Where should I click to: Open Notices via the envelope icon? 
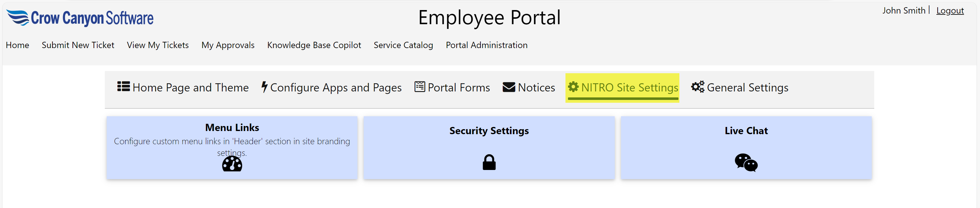[508, 87]
